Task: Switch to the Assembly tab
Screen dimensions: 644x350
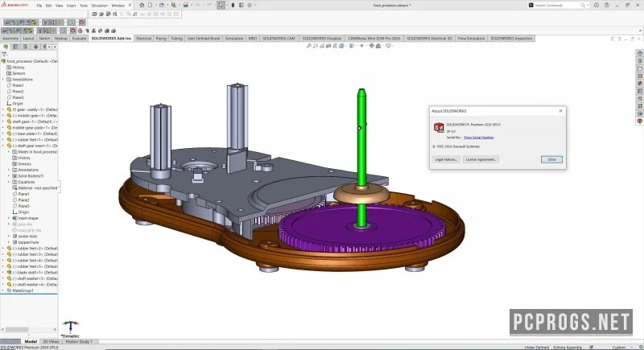Action: 10,38
